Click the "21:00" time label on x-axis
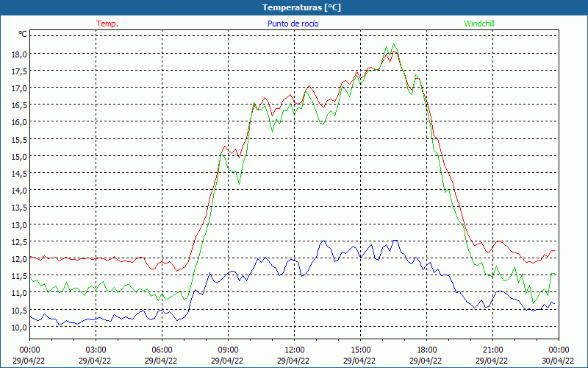 (x=492, y=350)
